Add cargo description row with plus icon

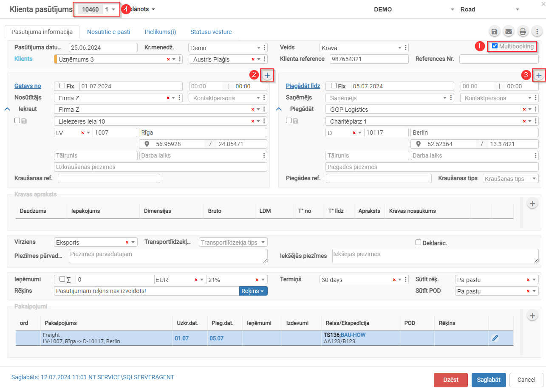532,203
